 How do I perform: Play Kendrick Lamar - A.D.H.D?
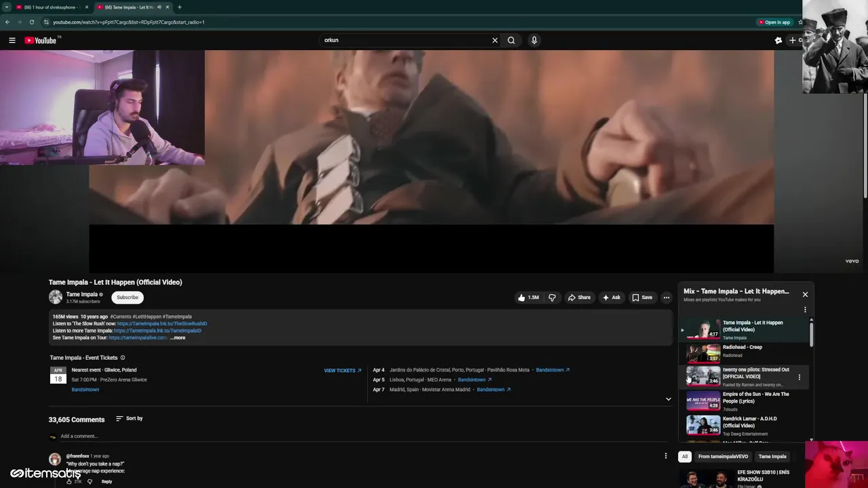(744, 426)
